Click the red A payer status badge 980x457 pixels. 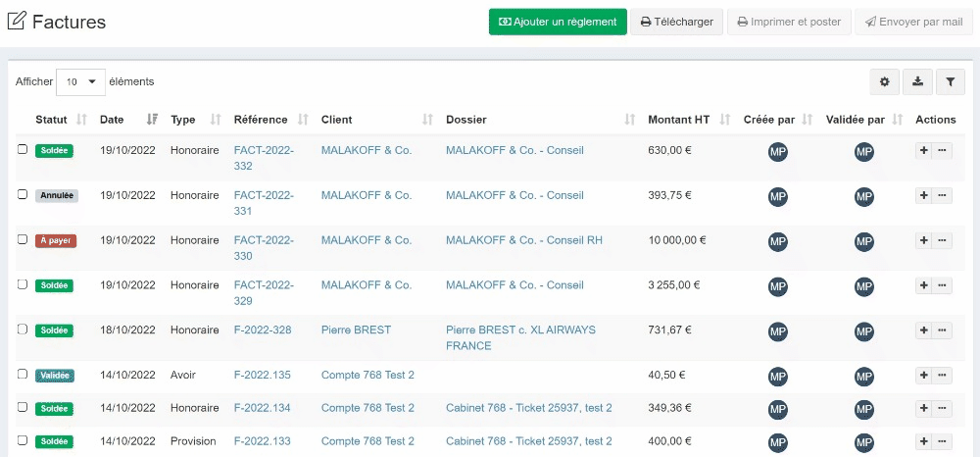pyautogui.click(x=56, y=240)
